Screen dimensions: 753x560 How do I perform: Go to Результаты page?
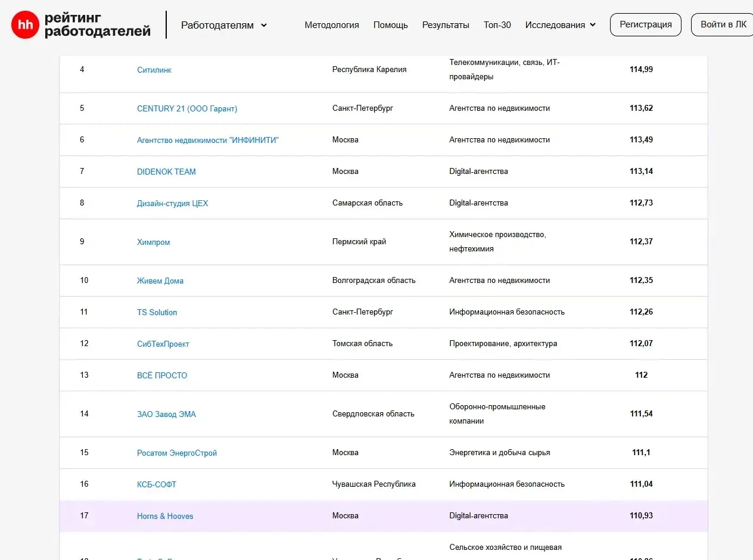446,25
